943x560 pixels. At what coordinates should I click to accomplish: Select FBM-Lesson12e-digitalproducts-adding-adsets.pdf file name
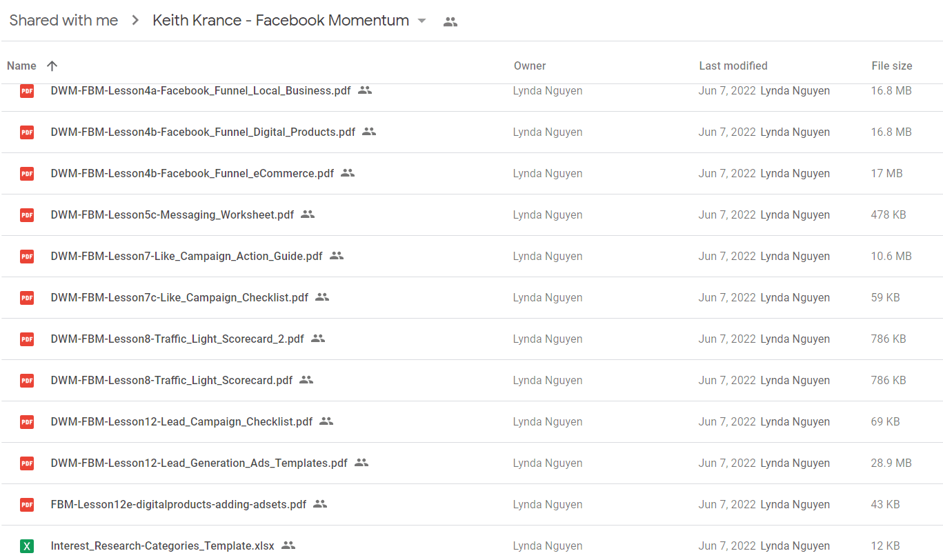click(x=179, y=504)
